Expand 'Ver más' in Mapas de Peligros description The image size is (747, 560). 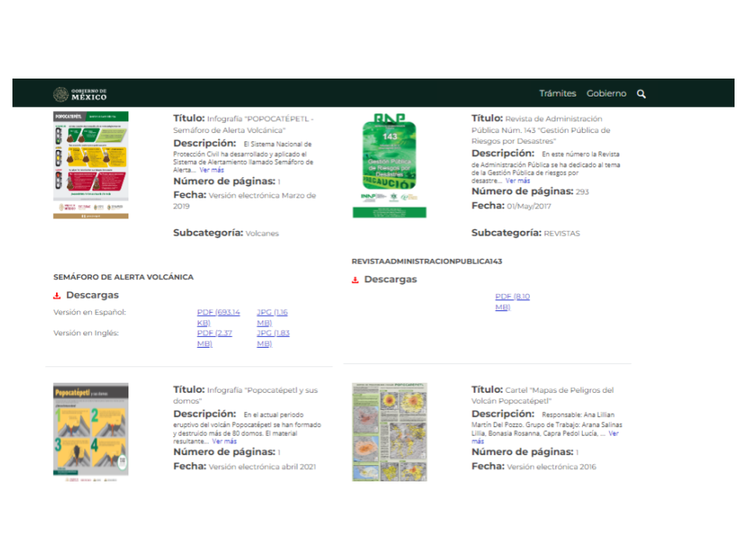tap(613, 433)
